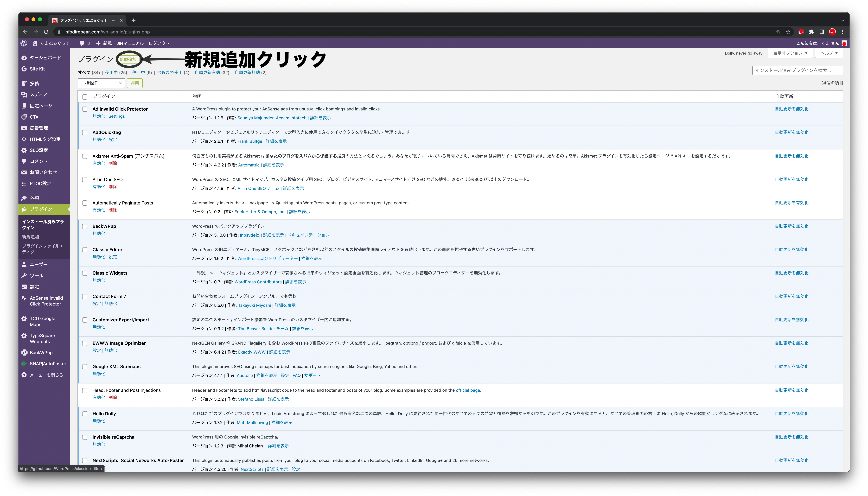The image size is (868, 496).
Task: Reload the page with browser refresh icon
Action: click(46, 32)
